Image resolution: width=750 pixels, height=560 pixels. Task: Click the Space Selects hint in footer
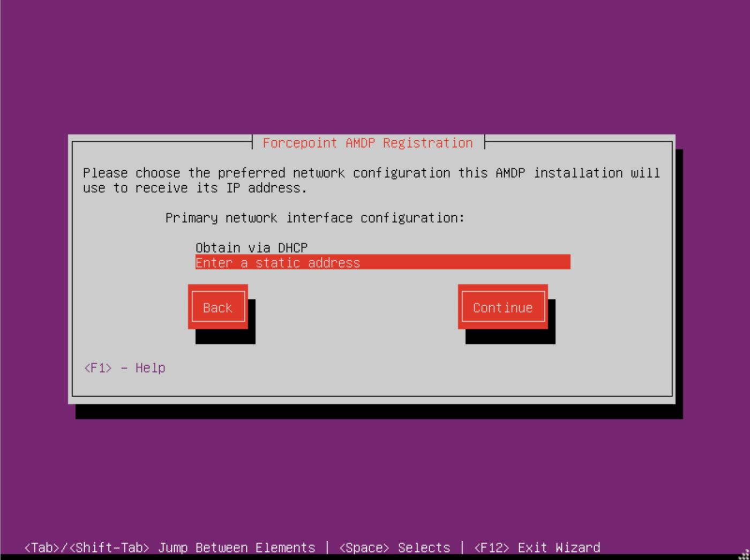click(x=394, y=548)
